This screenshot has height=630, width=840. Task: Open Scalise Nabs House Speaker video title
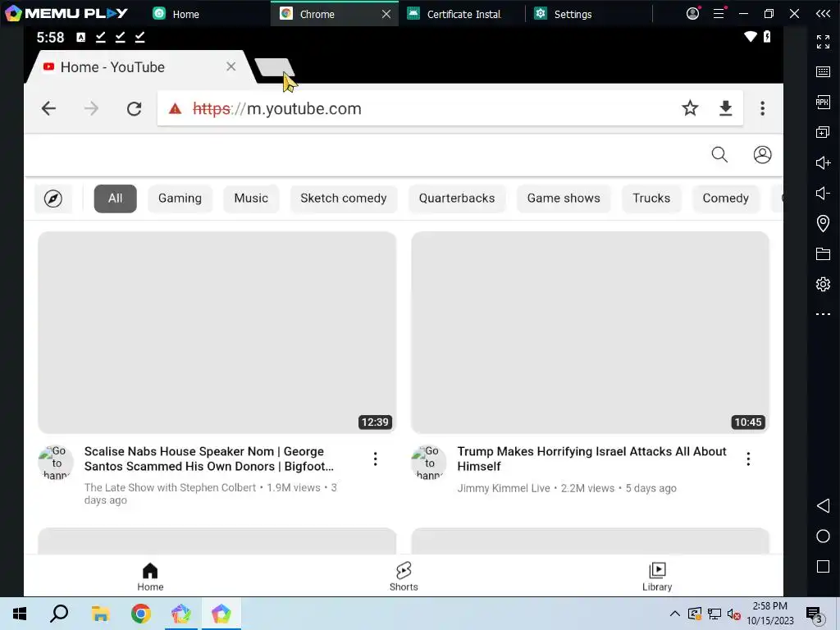click(x=209, y=459)
